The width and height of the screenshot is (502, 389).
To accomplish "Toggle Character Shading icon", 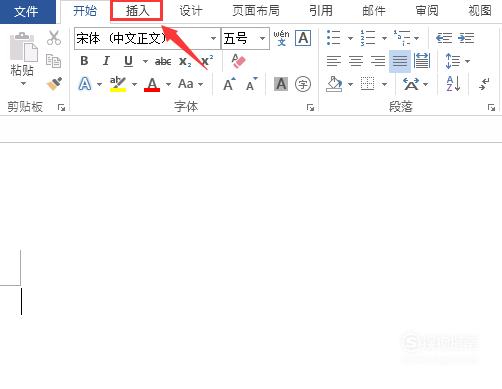I will pyautogui.click(x=281, y=84).
